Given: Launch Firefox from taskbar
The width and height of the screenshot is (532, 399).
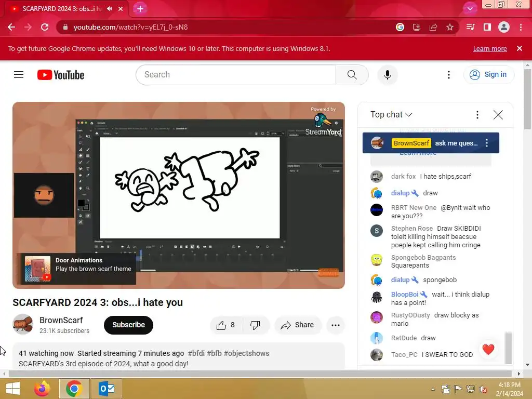Looking at the screenshot, I should (42, 389).
